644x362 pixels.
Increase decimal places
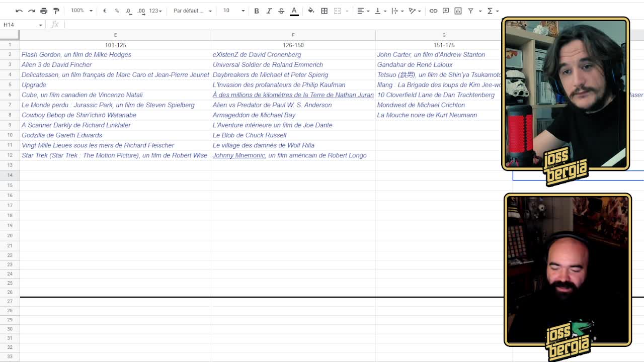point(141,11)
